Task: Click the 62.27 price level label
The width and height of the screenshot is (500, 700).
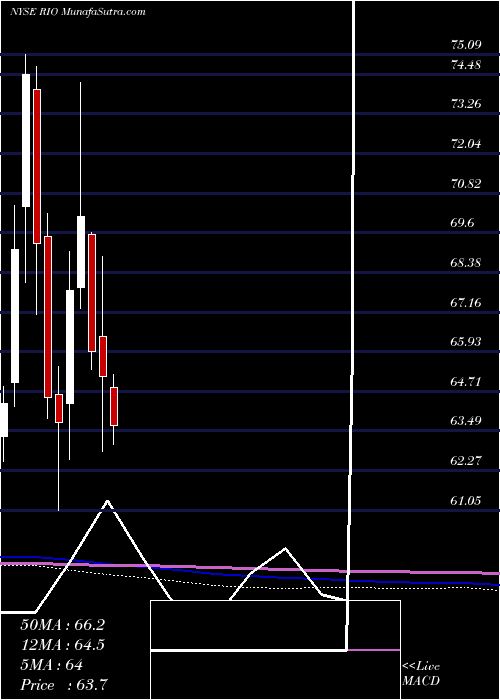Action: coord(466,461)
